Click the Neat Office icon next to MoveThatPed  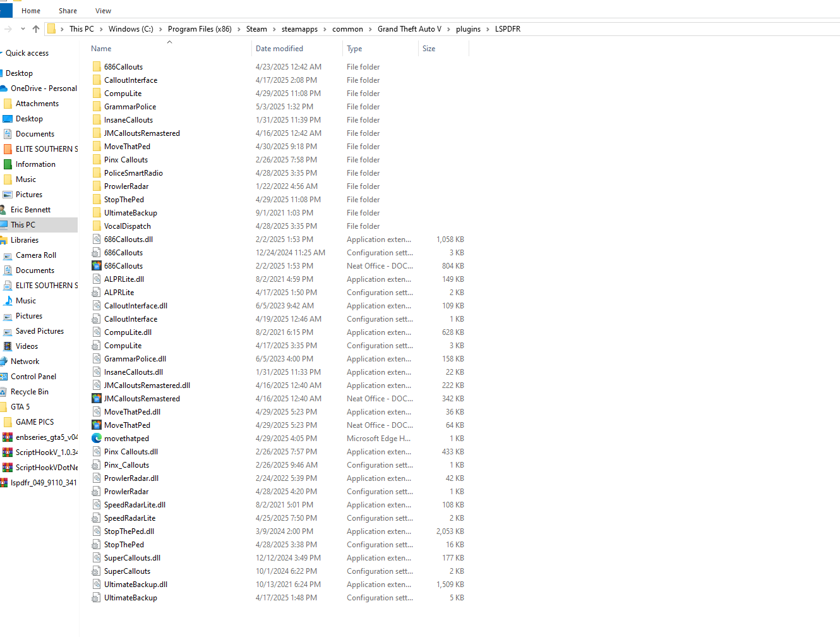tap(97, 425)
